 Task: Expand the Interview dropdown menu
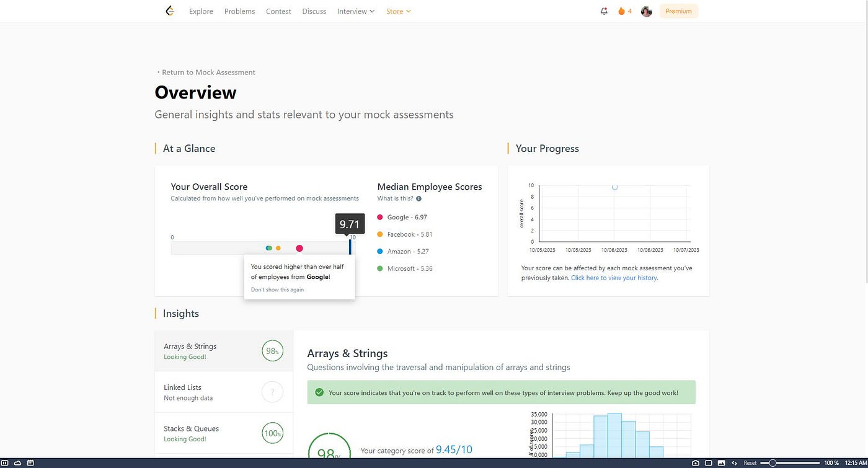(356, 11)
